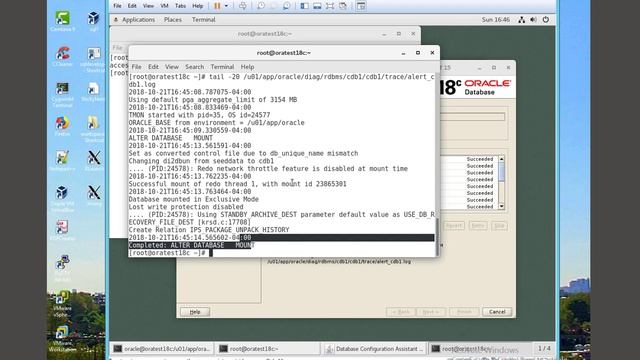
Task: Switch to oracle@oratest18c:/u01/app/ora taskbar window
Action: pyautogui.click(x=162, y=349)
